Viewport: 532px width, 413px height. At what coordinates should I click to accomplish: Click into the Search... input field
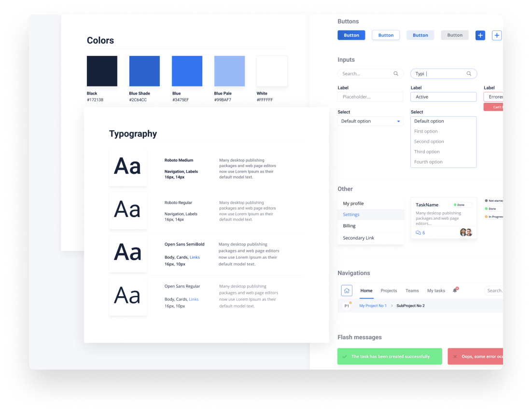click(370, 74)
